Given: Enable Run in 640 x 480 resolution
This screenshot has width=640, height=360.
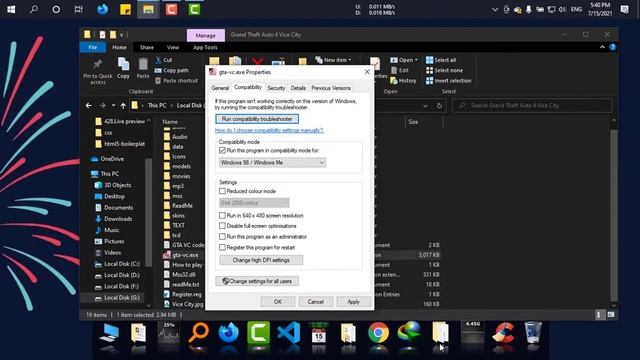Looking at the screenshot, I should tap(222, 215).
